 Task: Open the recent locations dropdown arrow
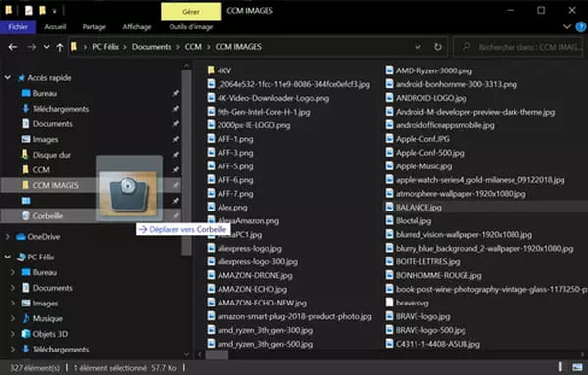coord(46,47)
